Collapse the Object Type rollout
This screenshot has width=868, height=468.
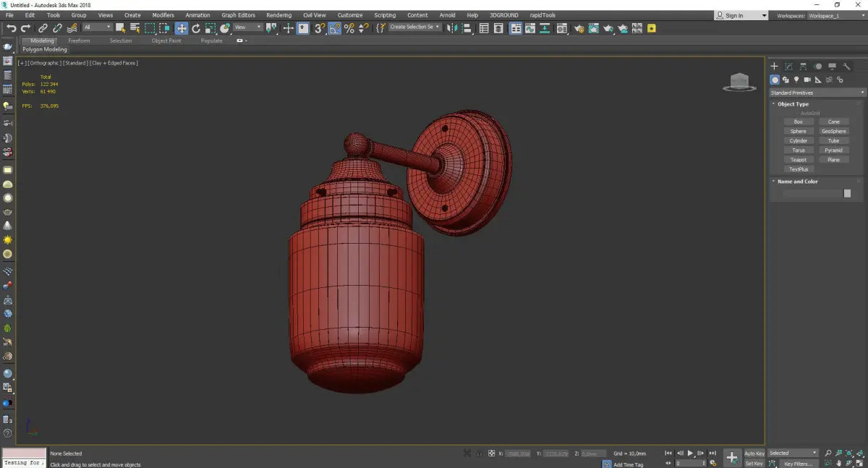click(x=793, y=104)
